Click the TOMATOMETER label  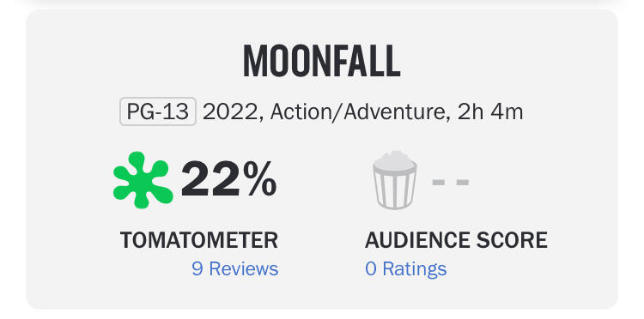[x=199, y=240]
